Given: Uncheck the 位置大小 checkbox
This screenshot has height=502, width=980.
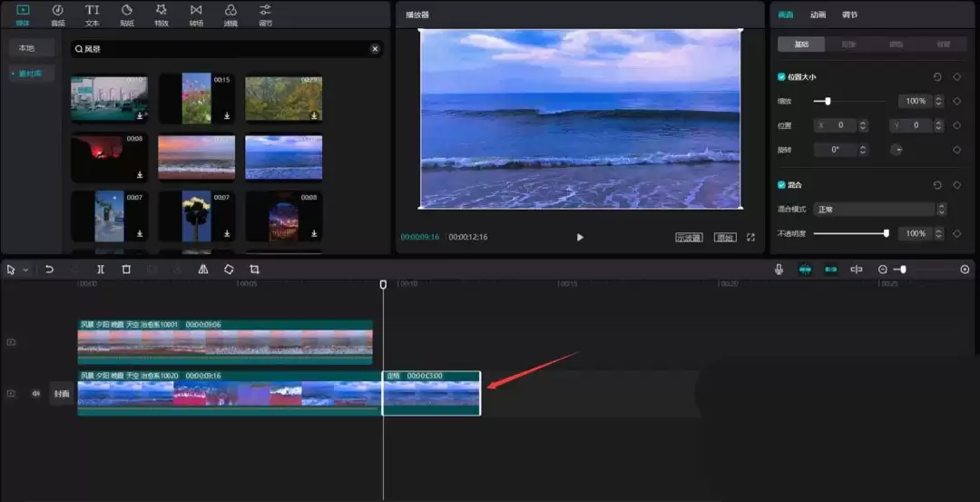Looking at the screenshot, I should (x=781, y=77).
